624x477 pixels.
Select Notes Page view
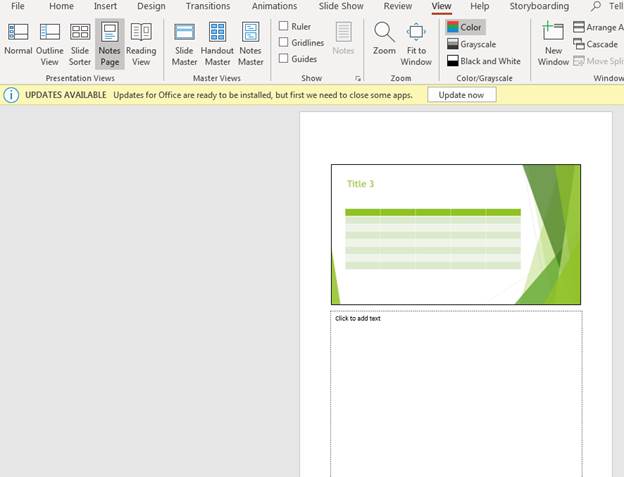tap(109, 45)
